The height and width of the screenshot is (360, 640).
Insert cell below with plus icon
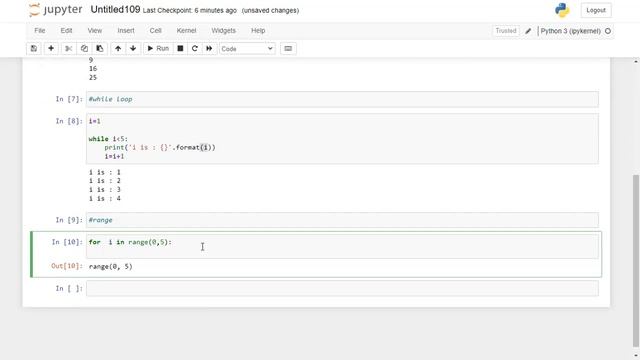[51, 49]
